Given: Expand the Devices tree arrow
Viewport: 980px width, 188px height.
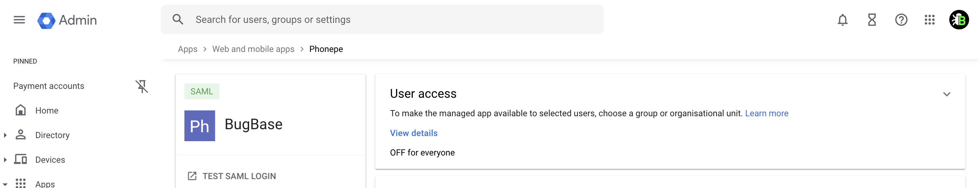Looking at the screenshot, I should pos(5,160).
